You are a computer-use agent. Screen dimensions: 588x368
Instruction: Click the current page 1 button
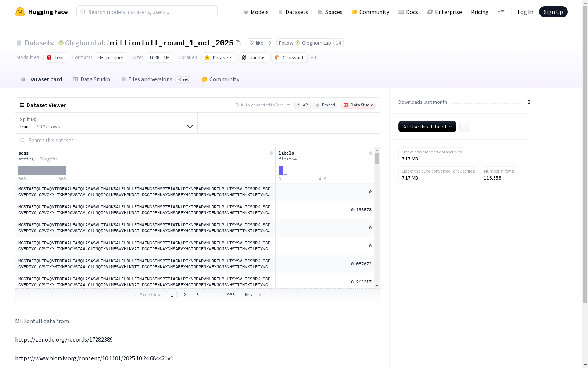tap(172, 295)
